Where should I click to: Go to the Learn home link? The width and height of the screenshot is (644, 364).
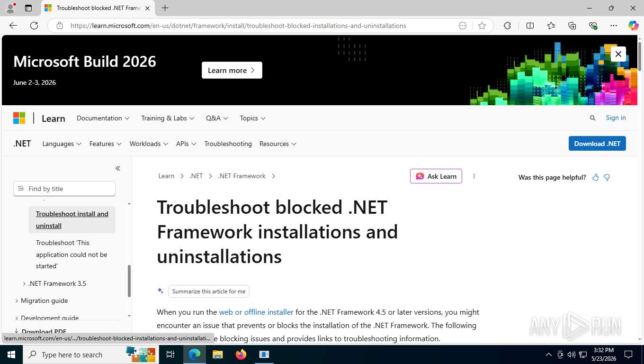(54, 118)
